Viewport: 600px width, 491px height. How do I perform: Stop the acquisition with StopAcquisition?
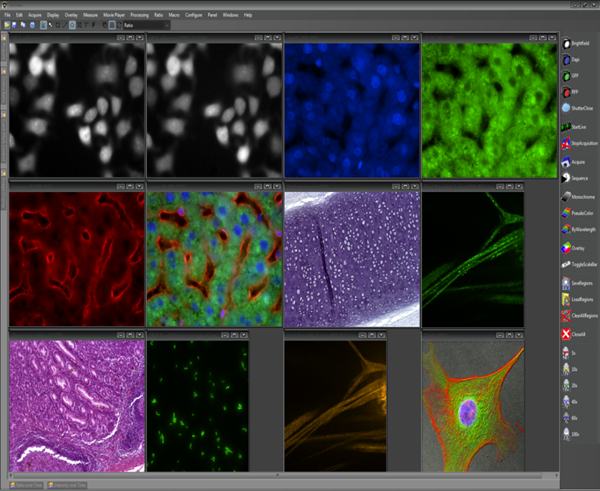click(x=566, y=143)
